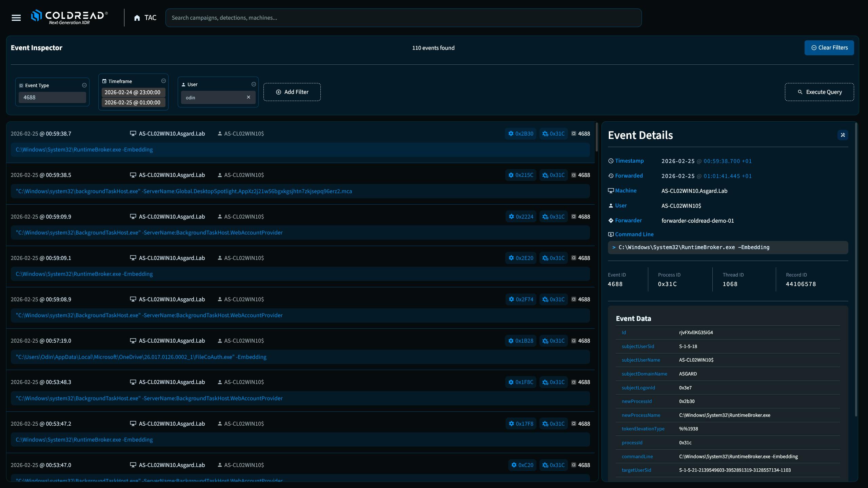The image size is (868, 488).
Task: Click the 0x2B30 process ID badge
Action: pos(520,134)
